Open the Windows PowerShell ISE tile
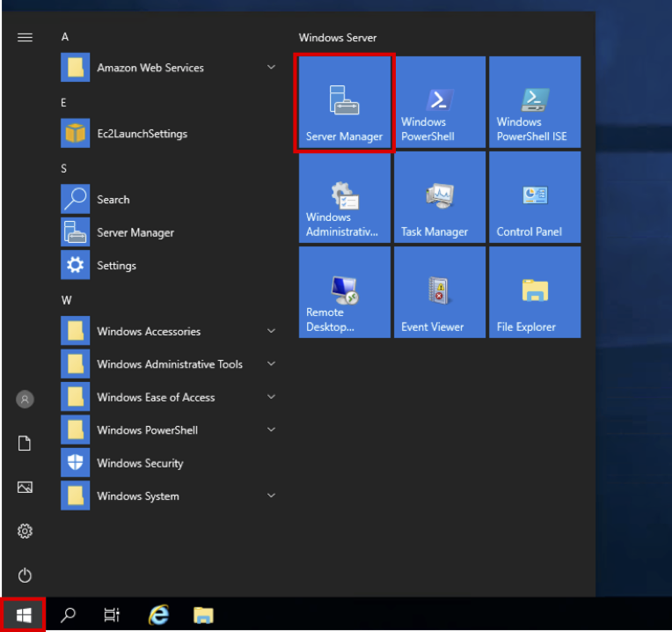 [534, 103]
